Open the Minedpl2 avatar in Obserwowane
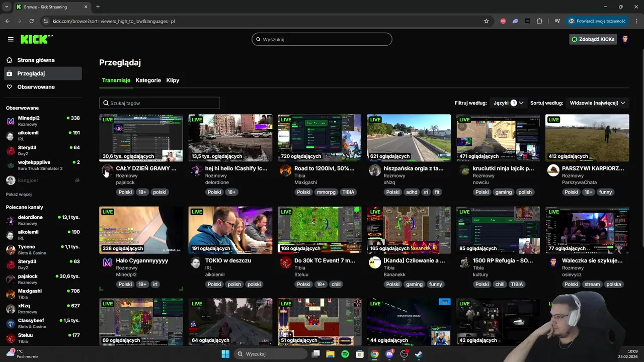The height and width of the screenshot is (362, 644). pyautogui.click(x=11, y=121)
